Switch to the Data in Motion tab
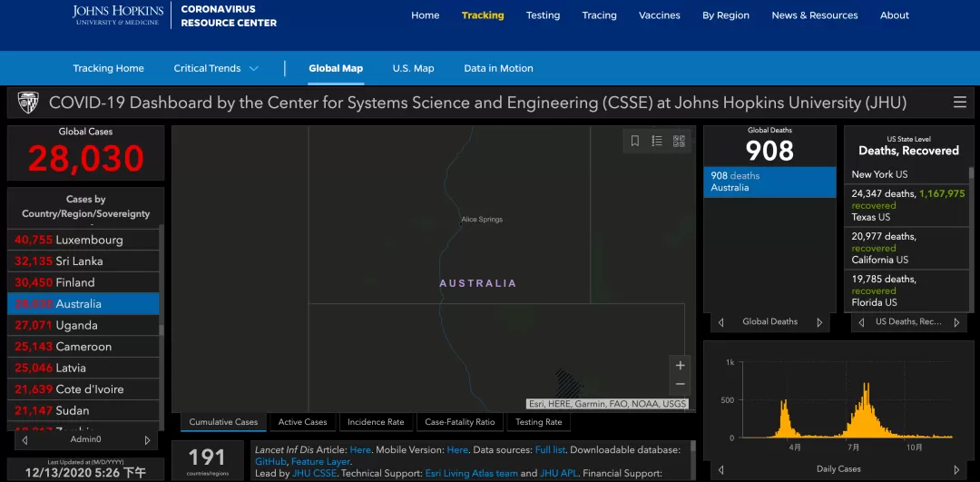The width and height of the screenshot is (980, 482). click(498, 68)
